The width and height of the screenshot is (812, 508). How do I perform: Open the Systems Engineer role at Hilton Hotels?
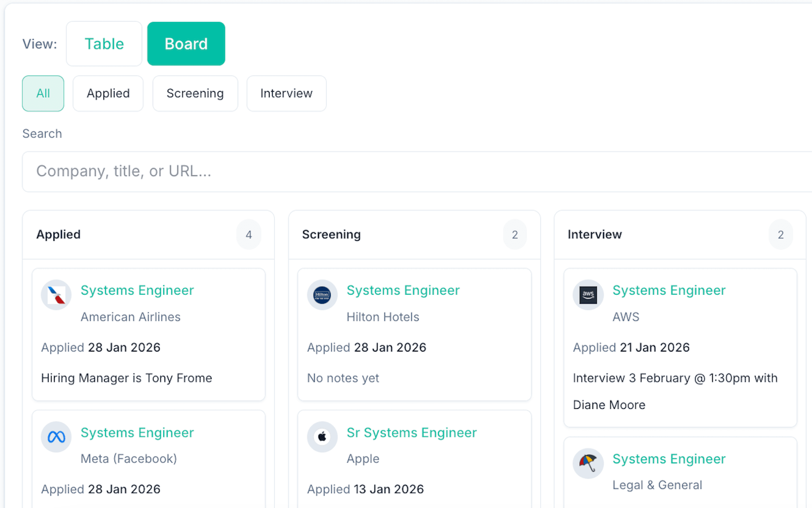point(403,290)
